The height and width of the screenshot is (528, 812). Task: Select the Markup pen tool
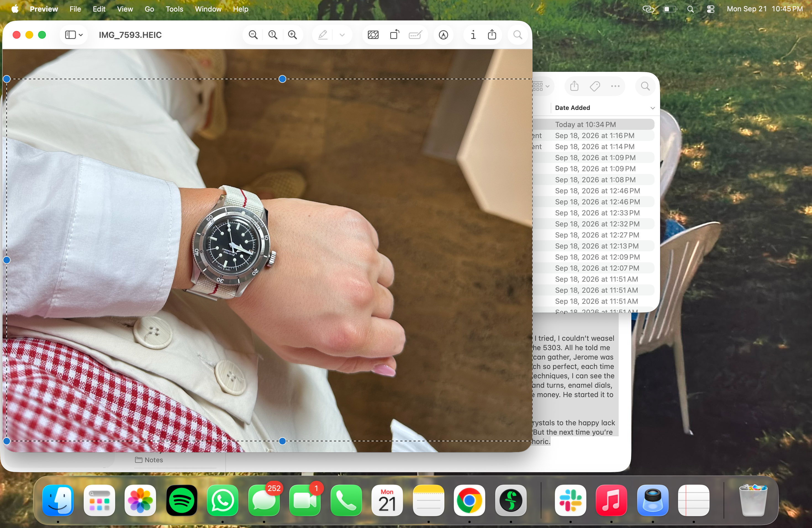coord(323,35)
